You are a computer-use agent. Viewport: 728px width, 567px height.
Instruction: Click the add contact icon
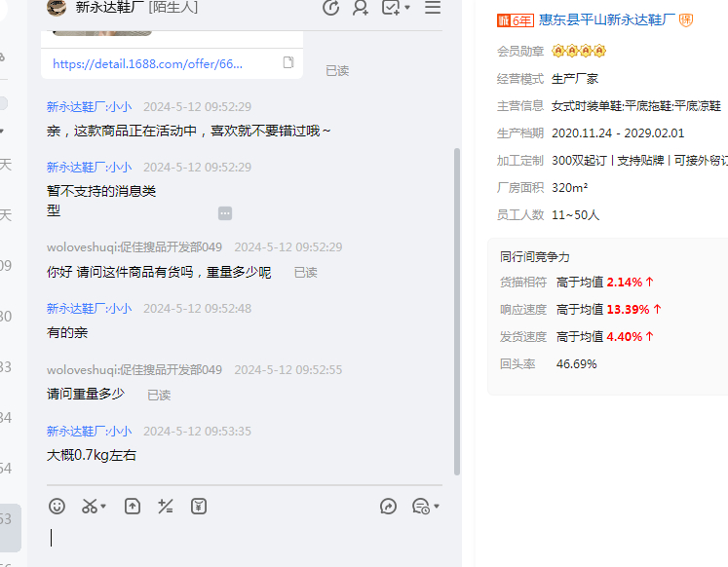click(x=361, y=8)
